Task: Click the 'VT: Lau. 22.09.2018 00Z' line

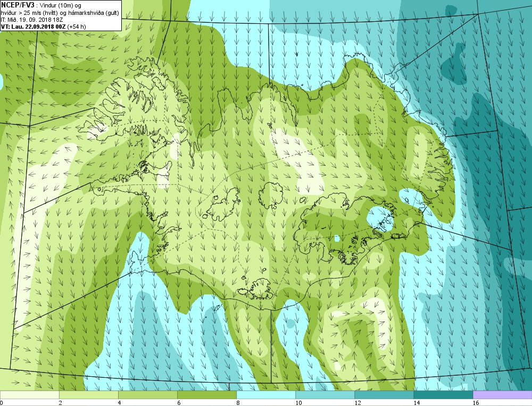Action: tap(34, 27)
